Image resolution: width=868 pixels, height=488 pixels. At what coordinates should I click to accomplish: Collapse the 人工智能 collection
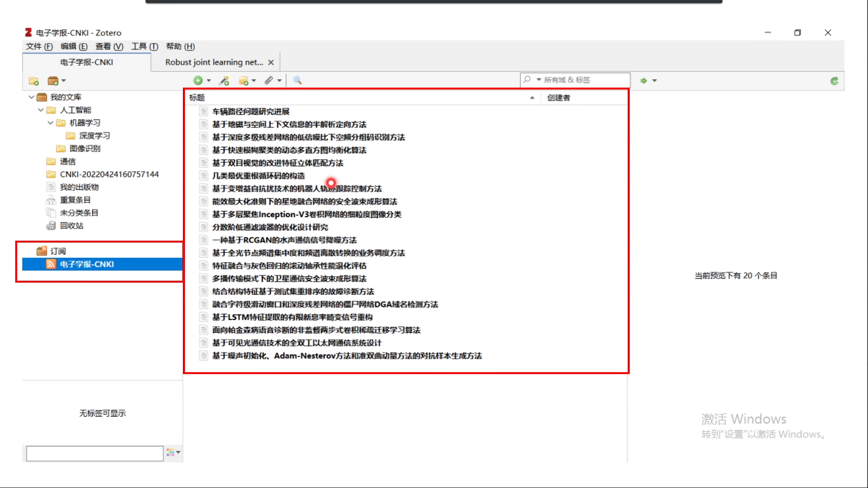(x=41, y=110)
